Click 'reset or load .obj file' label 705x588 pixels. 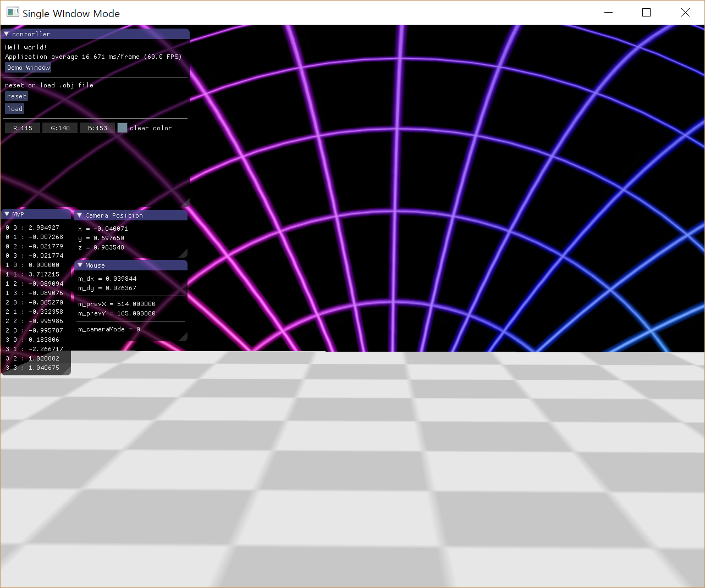tap(49, 85)
